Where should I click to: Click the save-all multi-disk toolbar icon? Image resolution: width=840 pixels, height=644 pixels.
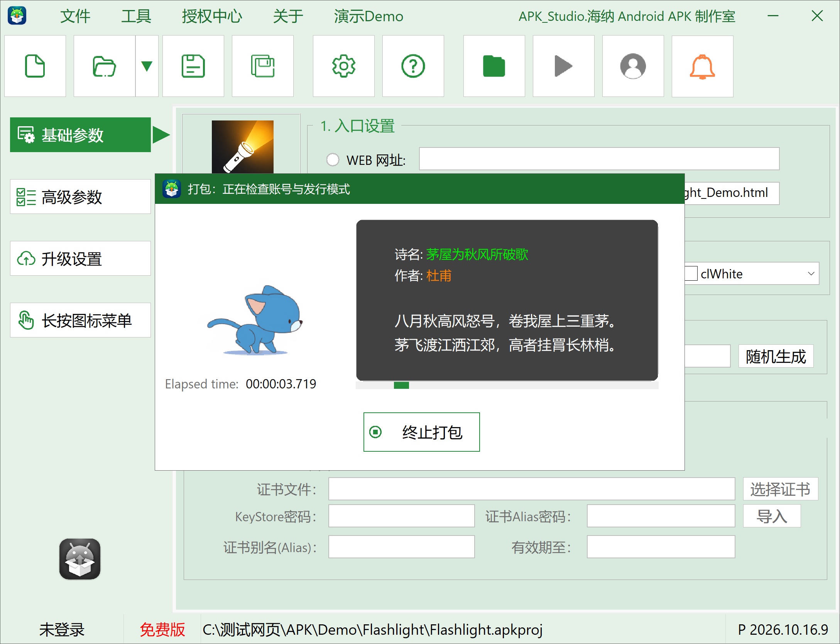coord(263,66)
